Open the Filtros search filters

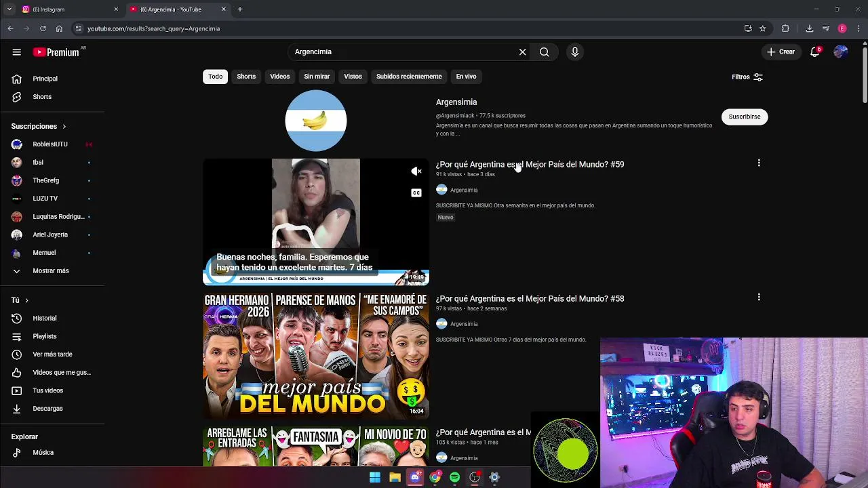(747, 77)
